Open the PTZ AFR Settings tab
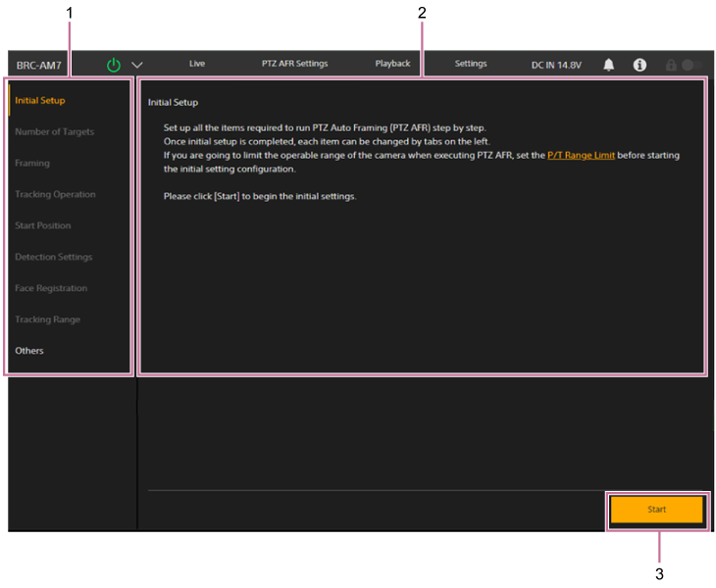 coord(294,64)
